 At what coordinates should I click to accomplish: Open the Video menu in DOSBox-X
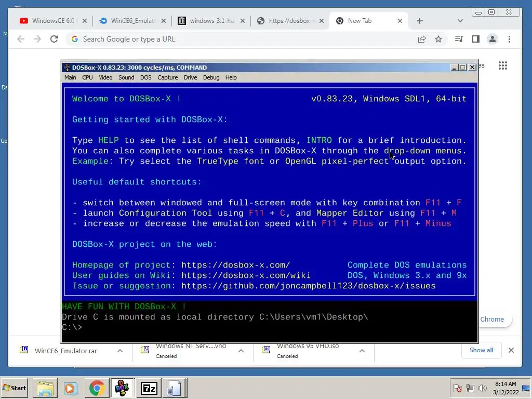105,77
